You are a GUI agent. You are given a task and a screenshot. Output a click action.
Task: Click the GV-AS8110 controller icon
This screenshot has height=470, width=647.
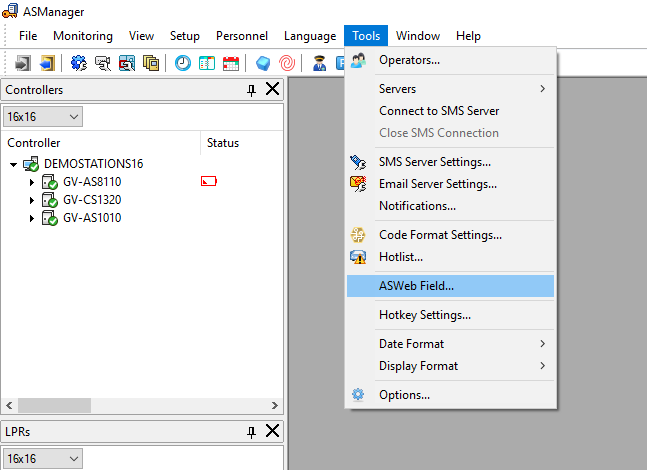50,182
